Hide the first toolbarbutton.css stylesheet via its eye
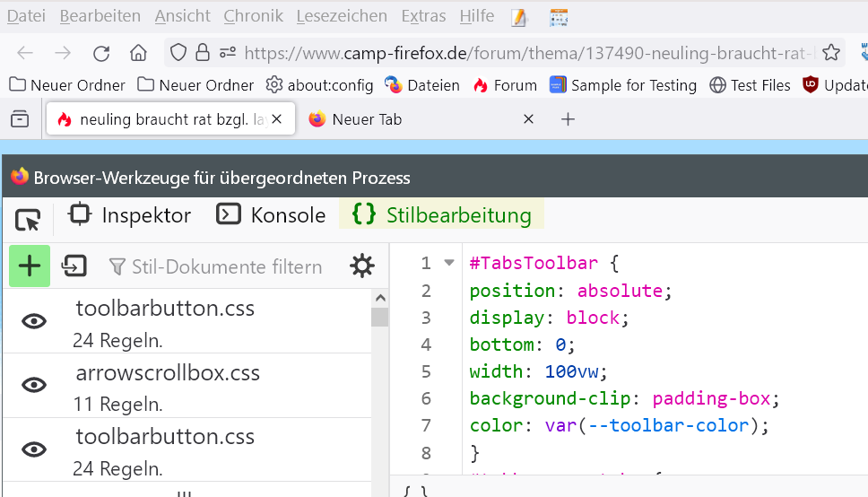The image size is (868, 497). click(x=34, y=320)
